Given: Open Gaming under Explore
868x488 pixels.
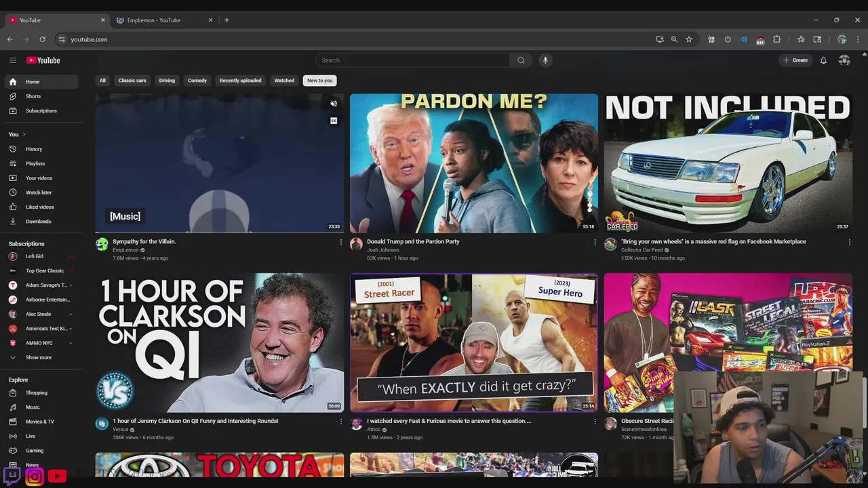Looking at the screenshot, I should [x=41, y=451].
